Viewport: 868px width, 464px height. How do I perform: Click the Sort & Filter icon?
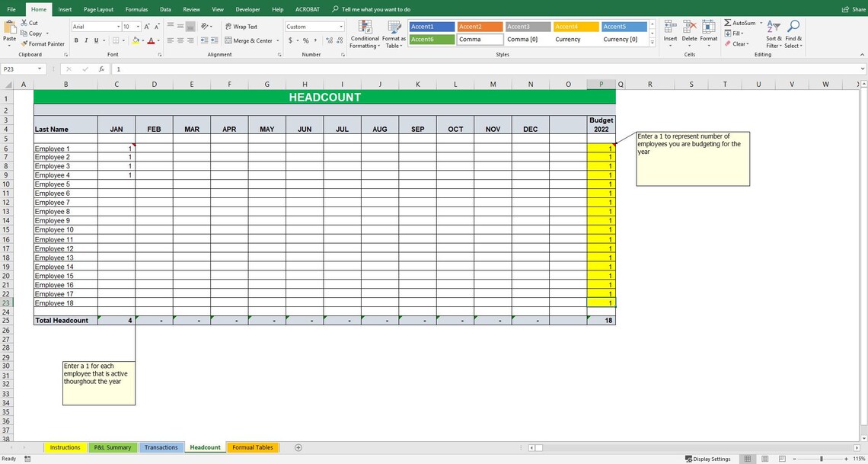[x=772, y=34]
